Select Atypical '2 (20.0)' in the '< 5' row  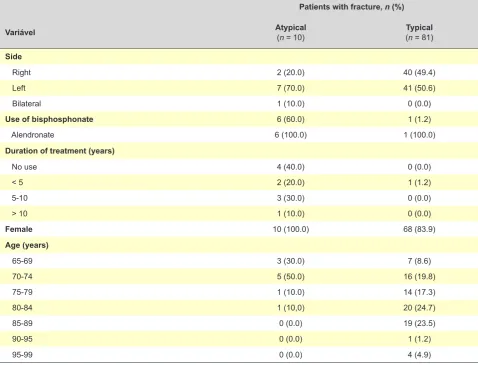(x=291, y=182)
